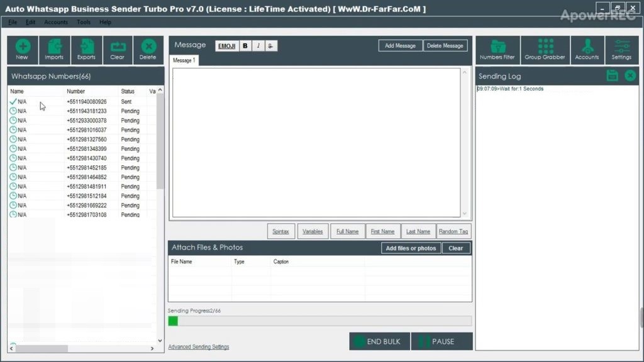Open the Accounts panel icon
The image size is (644, 362).
point(587,50)
